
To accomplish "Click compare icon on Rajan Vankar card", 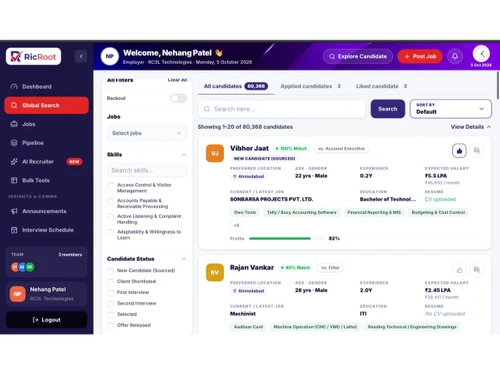I will (477, 270).
